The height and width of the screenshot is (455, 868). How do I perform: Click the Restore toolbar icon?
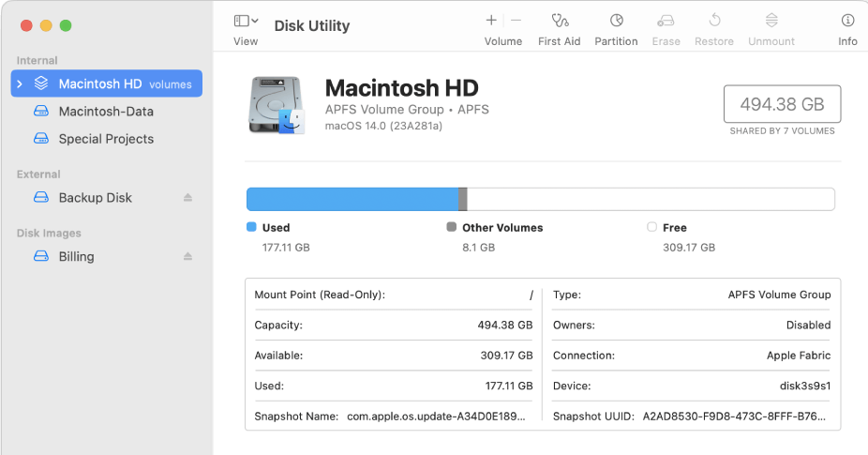[x=714, y=21]
